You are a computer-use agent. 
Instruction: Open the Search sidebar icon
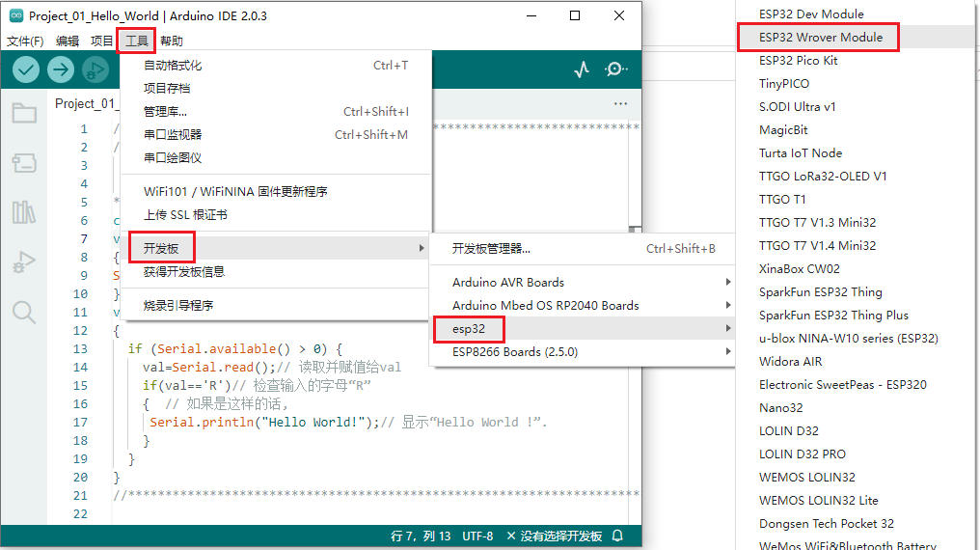click(24, 312)
